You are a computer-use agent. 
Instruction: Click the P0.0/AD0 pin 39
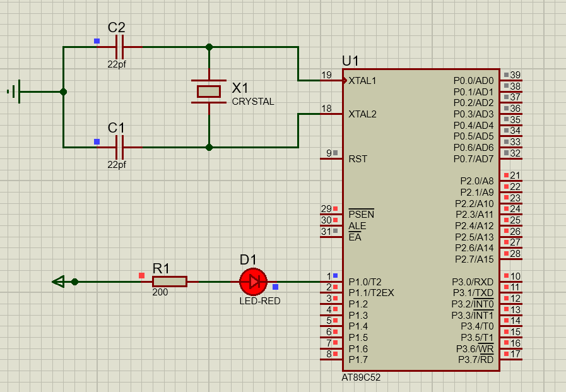pos(510,81)
